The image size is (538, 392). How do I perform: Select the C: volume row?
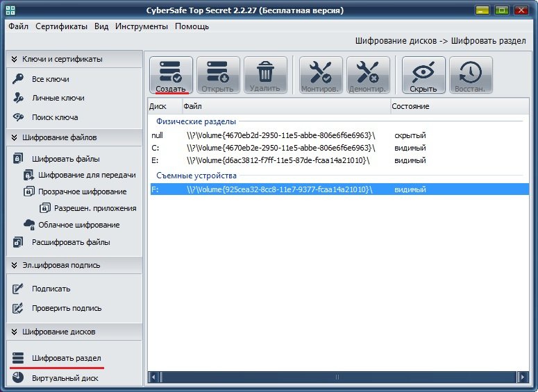point(339,148)
